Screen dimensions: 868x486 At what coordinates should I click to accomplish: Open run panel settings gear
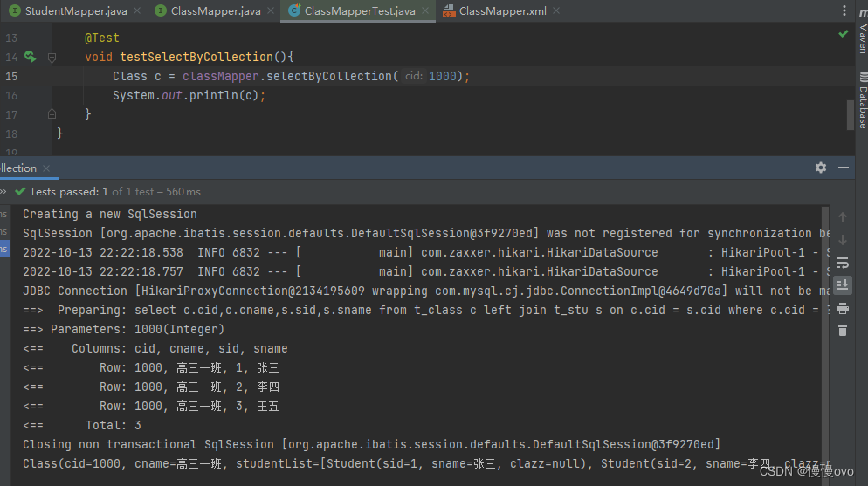coord(820,168)
